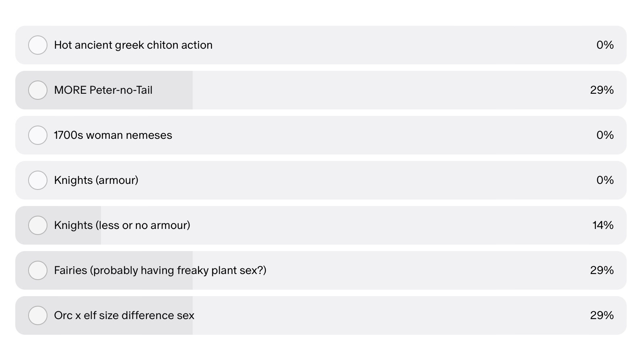Click the "MORE Peter-no-Tail" option text
This screenshot has height=342, width=644.
click(x=103, y=90)
